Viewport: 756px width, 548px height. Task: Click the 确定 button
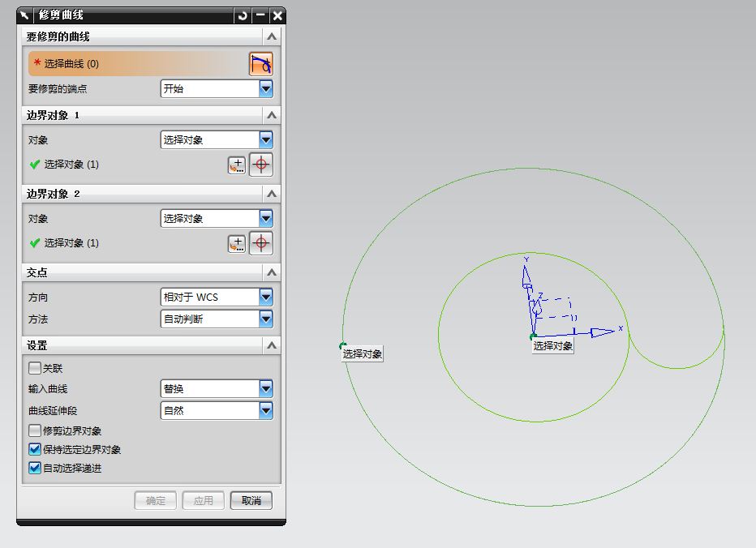coord(155,501)
